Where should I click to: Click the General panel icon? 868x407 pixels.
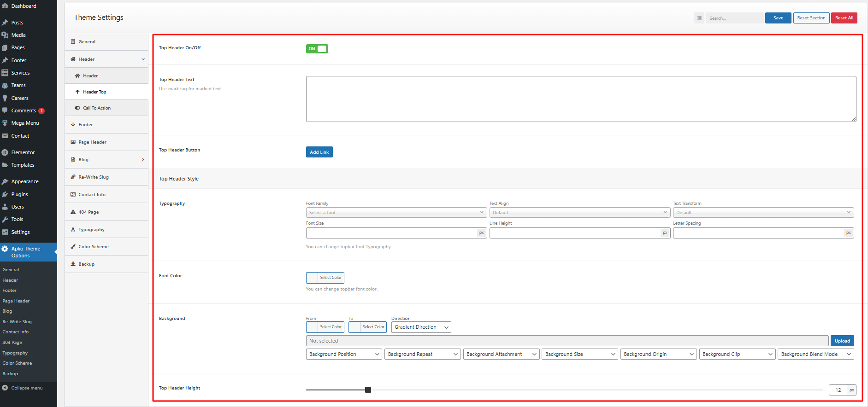pos(73,41)
